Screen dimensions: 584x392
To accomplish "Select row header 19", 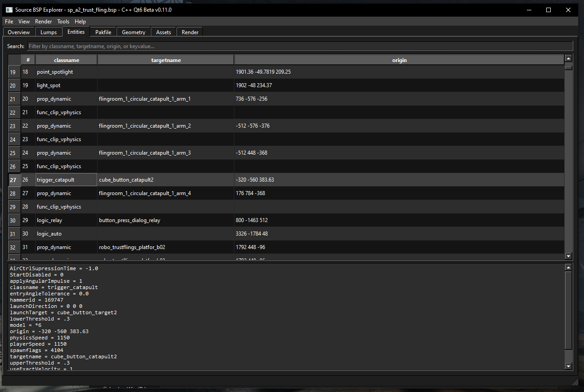I will pyautogui.click(x=14, y=72).
